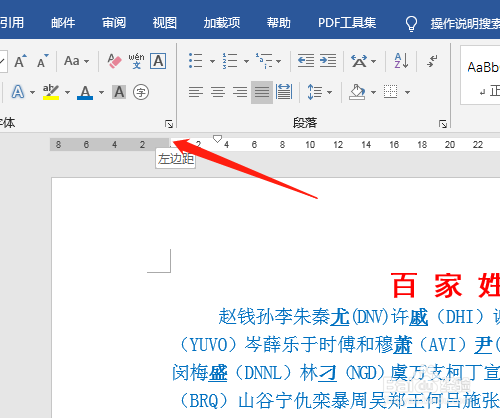Click the Decrease Indent icon

(306, 61)
